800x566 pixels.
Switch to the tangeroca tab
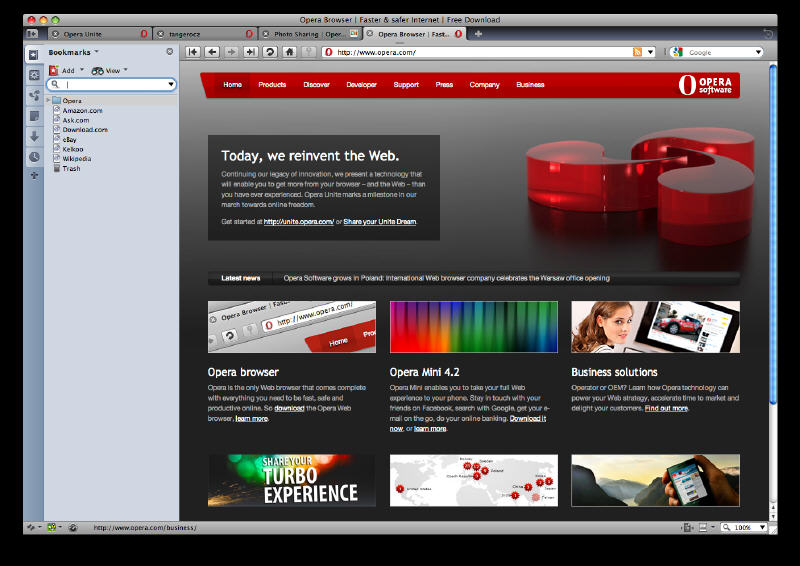click(x=205, y=34)
